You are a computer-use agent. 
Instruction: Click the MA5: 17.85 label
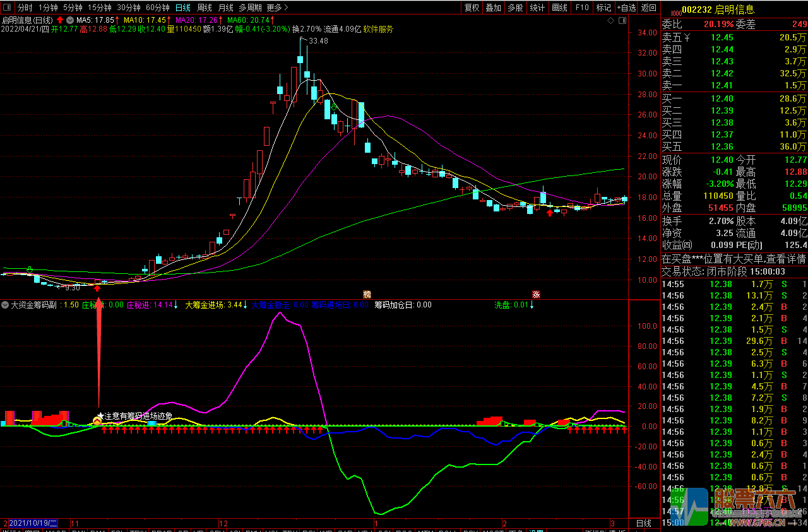97,20
